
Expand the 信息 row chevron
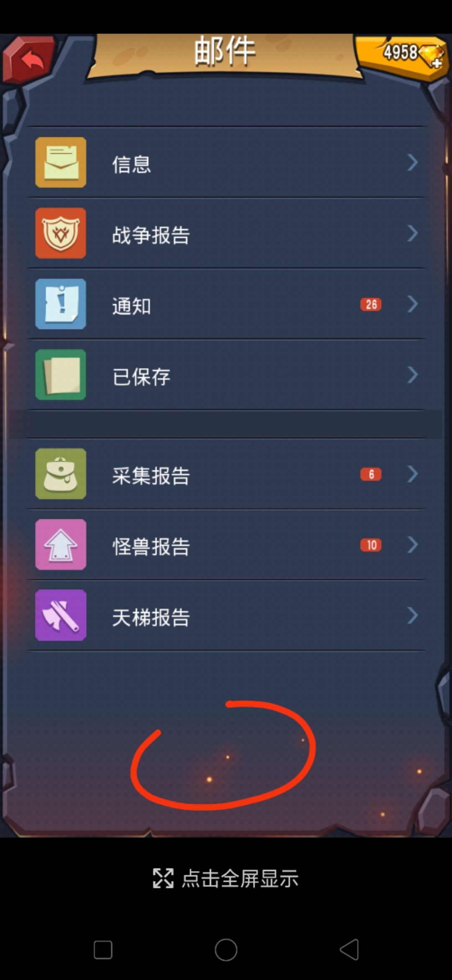click(x=412, y=162)
